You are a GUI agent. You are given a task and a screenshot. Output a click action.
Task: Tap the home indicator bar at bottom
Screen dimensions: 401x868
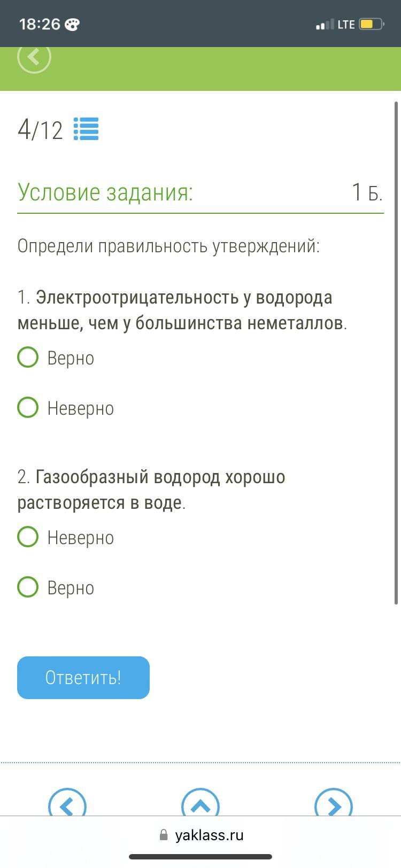point(200,857)
